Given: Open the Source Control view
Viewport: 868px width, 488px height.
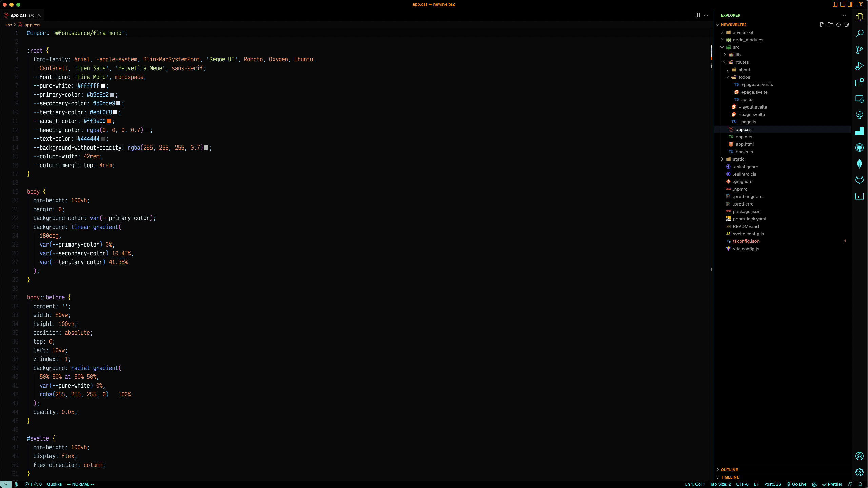Looking at the screenshot, I should (859, 50).
